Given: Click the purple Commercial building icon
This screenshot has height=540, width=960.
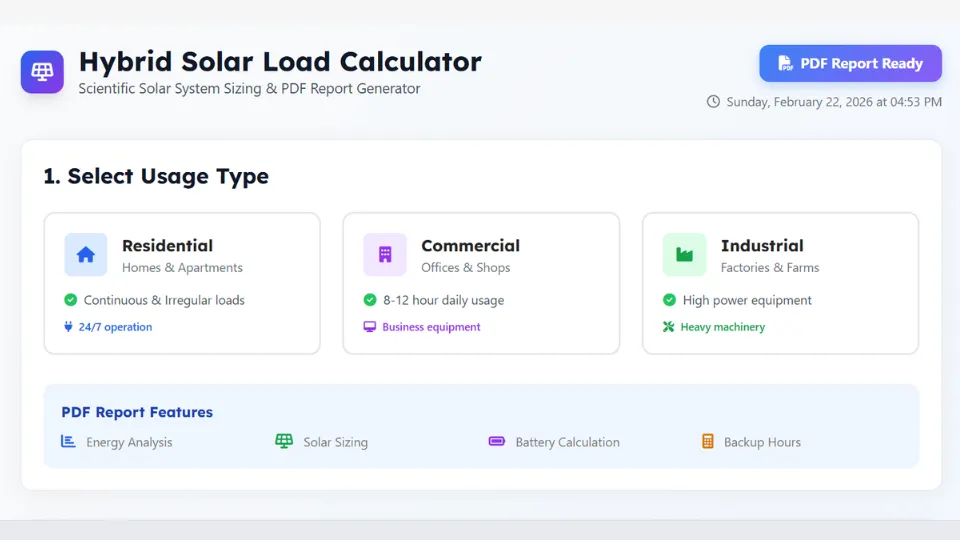Looking at the screenshot, I should (385, 255).
